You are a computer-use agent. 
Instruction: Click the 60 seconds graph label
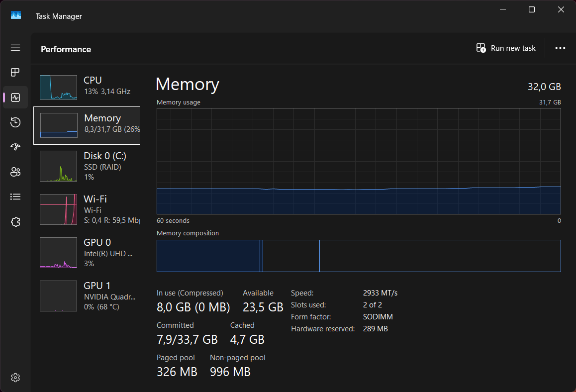click(173, 220)
